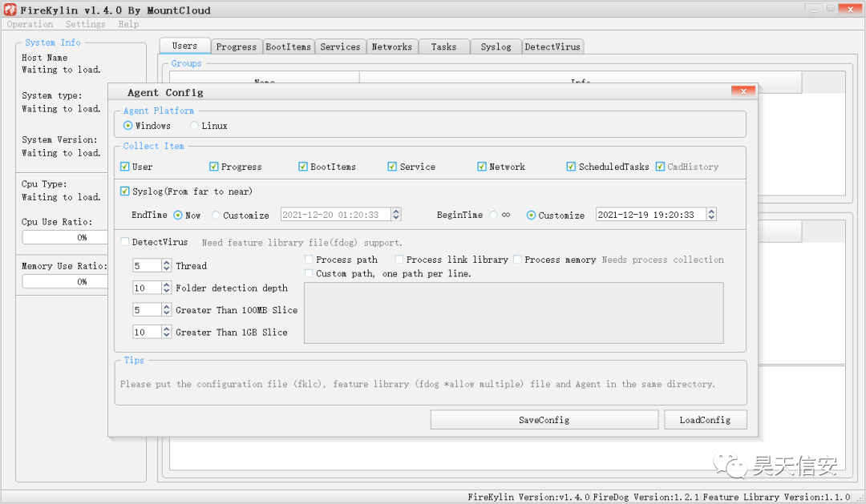
Task: Open the Help menu
Action: [128, 24]
